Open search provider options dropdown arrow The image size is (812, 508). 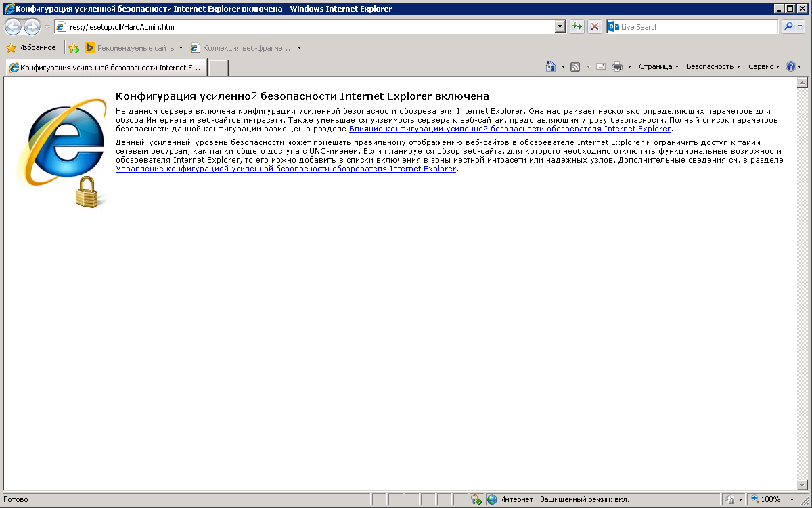tap(800, 27)
